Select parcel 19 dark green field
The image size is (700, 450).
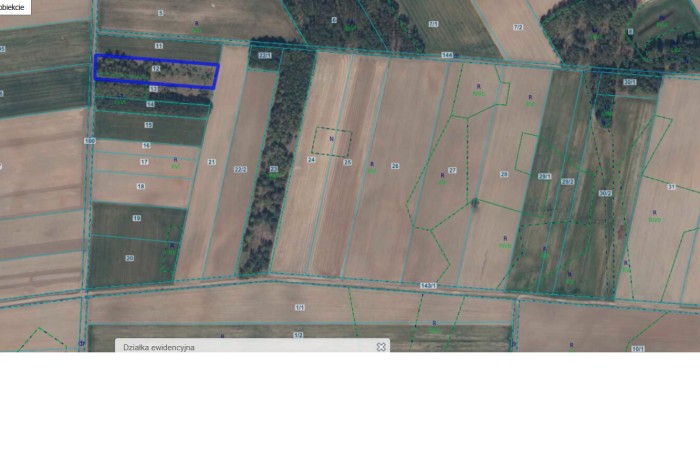coord(137,218)
